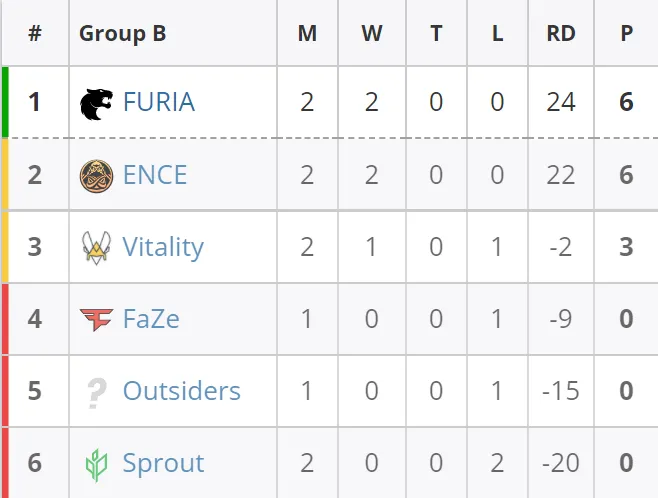Click Sprout's round difference value -20

tap(561, 463)
